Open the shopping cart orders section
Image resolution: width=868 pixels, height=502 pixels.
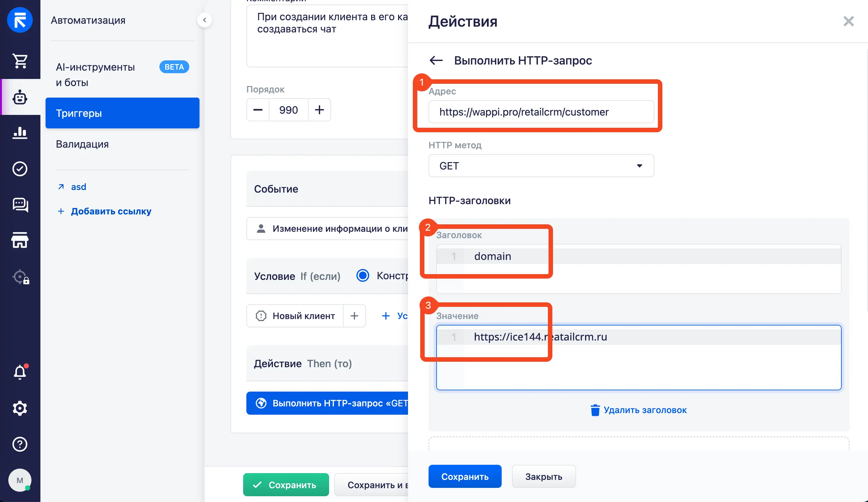[x=20, y=61]
